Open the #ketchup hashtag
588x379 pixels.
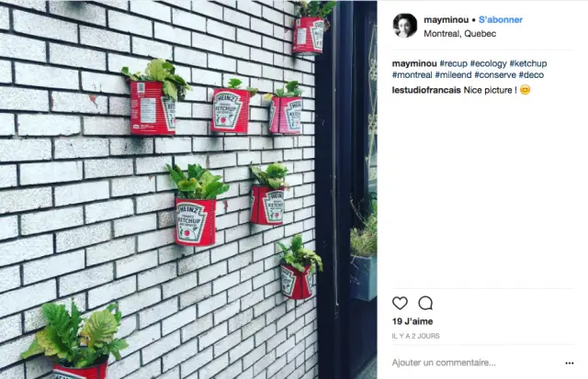528,63
